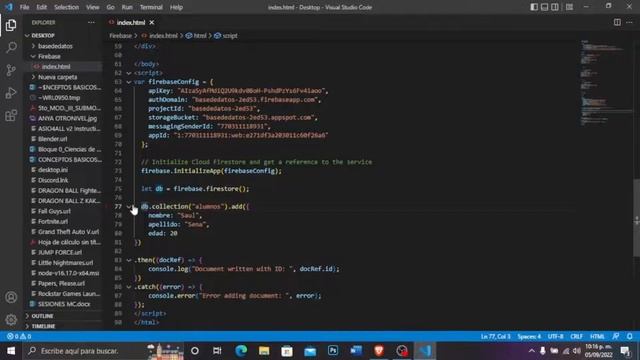Image resolution: width=640 pixels, height=360 pixels.
Task: Open Task View from the taskbar
Action: point(217,351)
